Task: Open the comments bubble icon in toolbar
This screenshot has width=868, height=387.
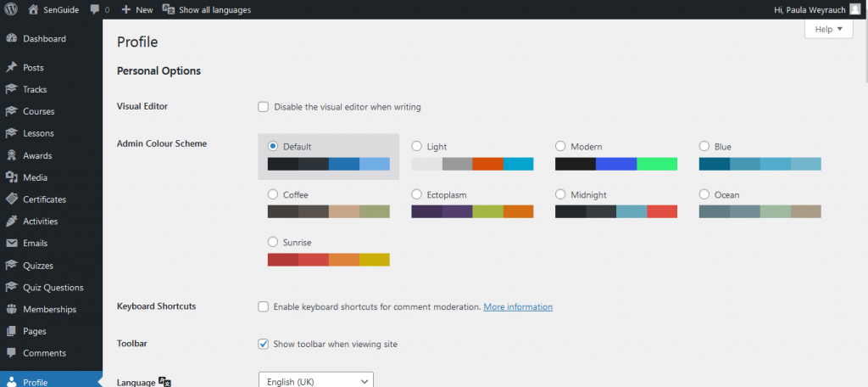Action: click(x=95, y=10)
